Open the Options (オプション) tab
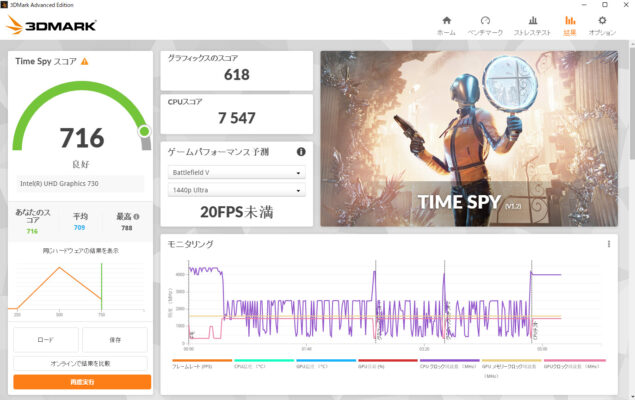This screenshot has height=400, width=635. pyautogui.click(x=602, y=26)
